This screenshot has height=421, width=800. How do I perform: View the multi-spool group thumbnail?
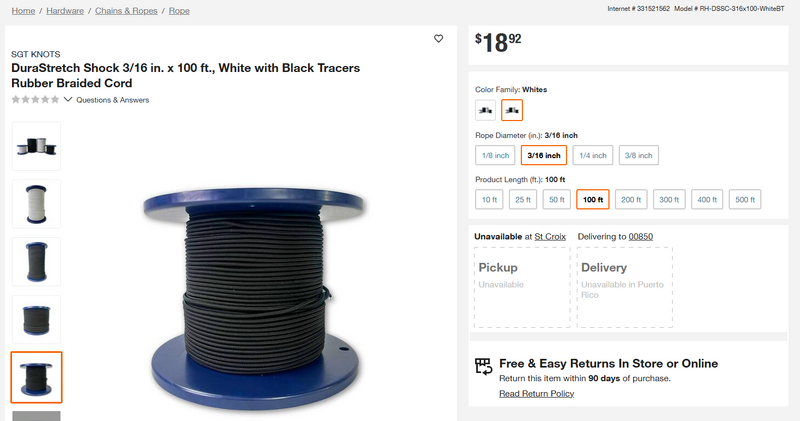(36, 146)
